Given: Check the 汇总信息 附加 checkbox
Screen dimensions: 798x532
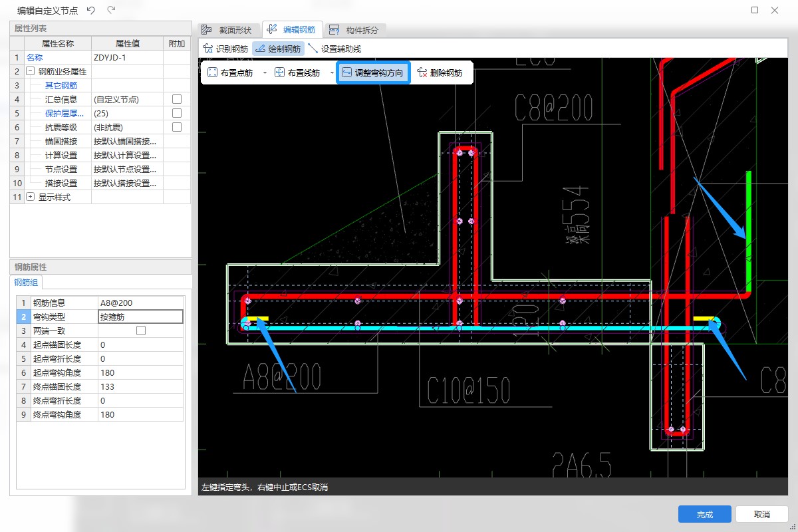Looking at the screenshot, I should click(177, 99).
